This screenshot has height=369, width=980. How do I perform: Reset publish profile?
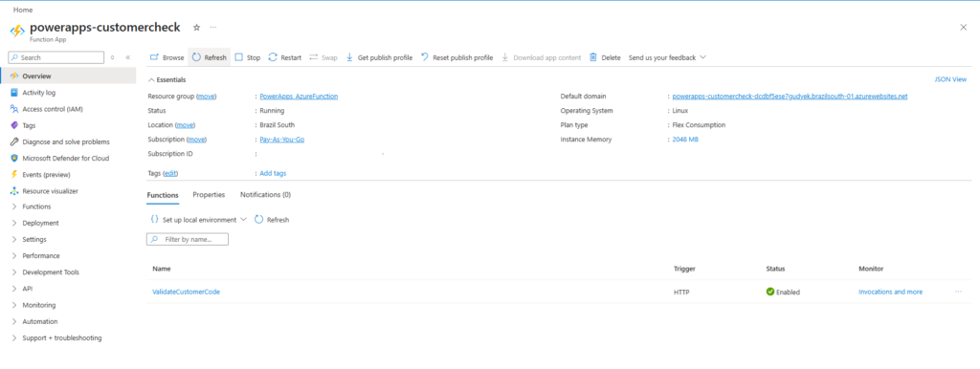tap(457, 57)
